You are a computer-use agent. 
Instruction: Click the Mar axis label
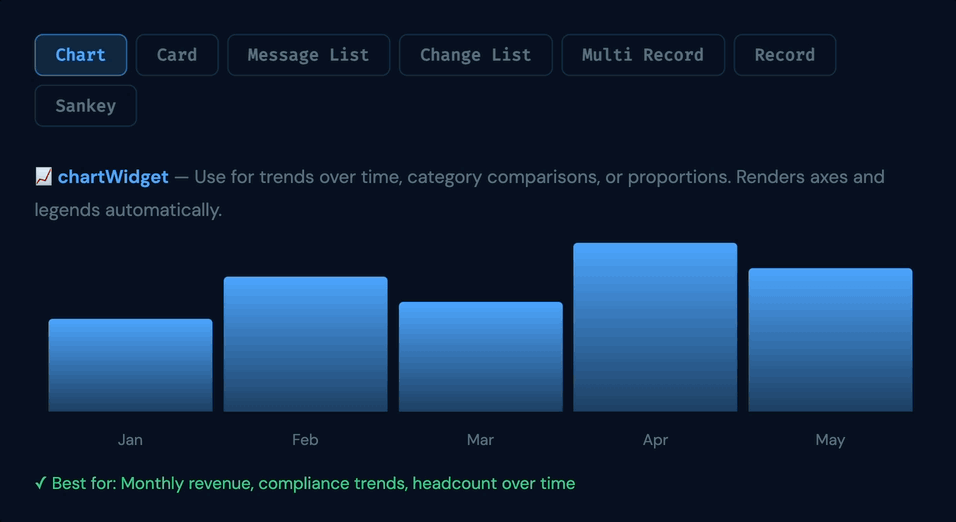point(480,440)
